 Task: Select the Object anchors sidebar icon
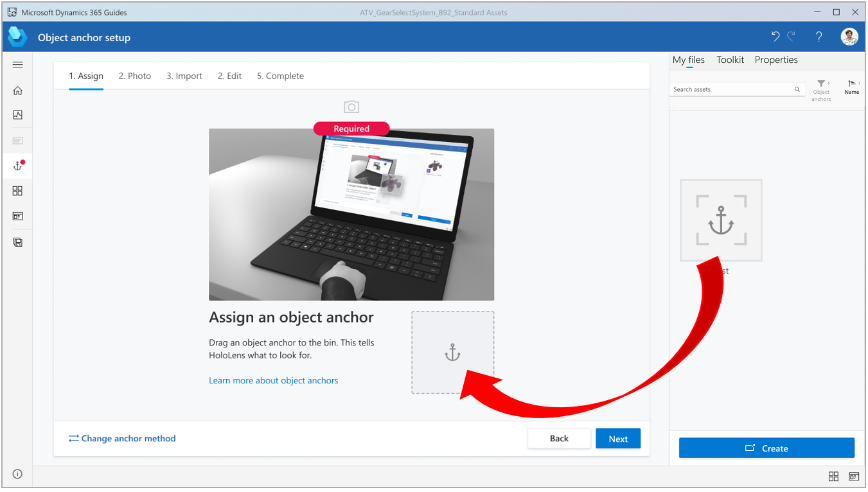pyautogui.click(x=17, y=165)
